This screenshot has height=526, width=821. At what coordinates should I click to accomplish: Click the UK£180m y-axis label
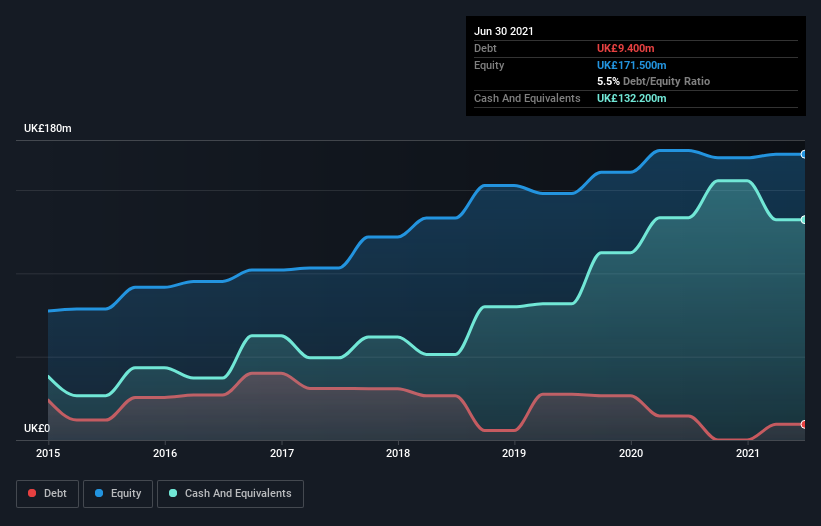48,128
